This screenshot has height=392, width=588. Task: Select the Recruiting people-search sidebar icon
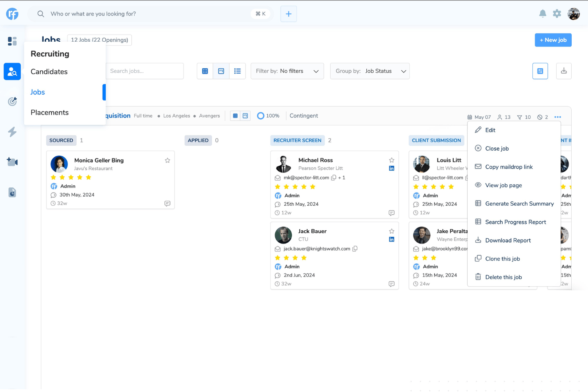[12, 71]
